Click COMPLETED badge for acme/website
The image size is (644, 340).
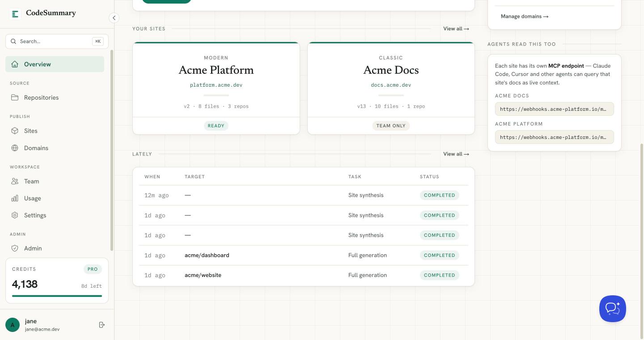point(439,275)
